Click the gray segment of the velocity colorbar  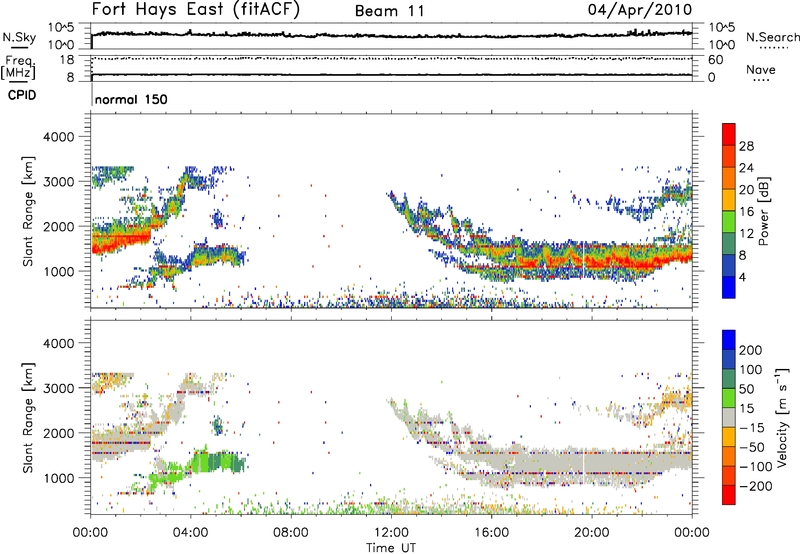coord(729,418)
